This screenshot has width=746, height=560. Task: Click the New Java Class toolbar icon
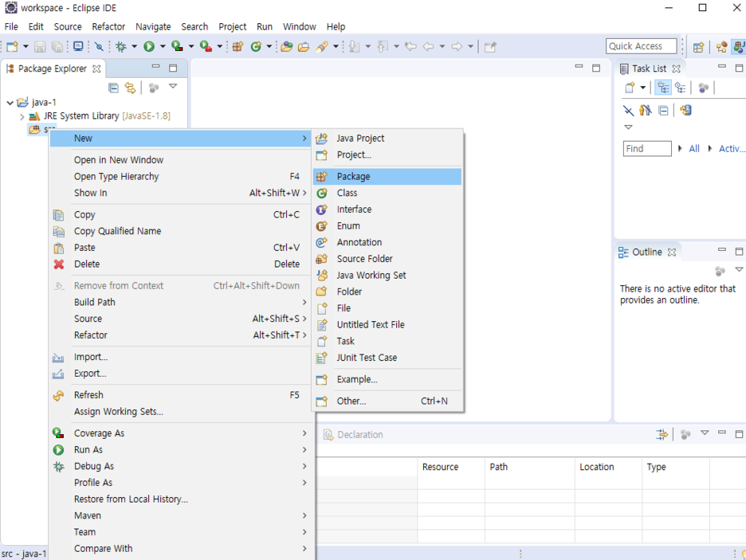click(256, 46)
